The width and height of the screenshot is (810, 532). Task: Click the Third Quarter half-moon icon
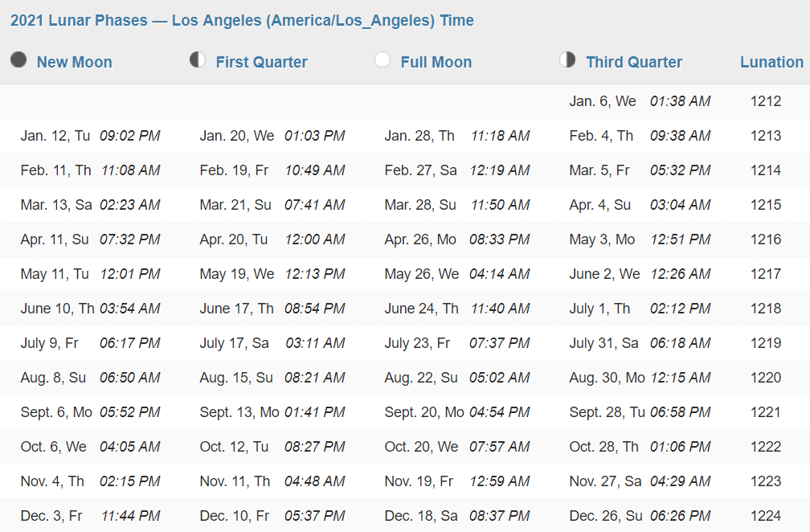567,59
